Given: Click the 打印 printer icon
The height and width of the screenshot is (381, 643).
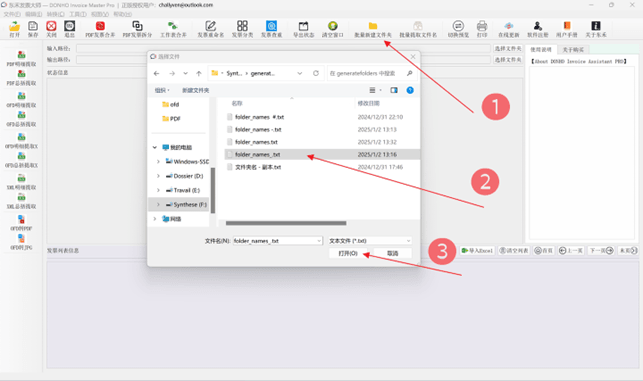Looking at the screenshot, I should (x=482, y=26).
